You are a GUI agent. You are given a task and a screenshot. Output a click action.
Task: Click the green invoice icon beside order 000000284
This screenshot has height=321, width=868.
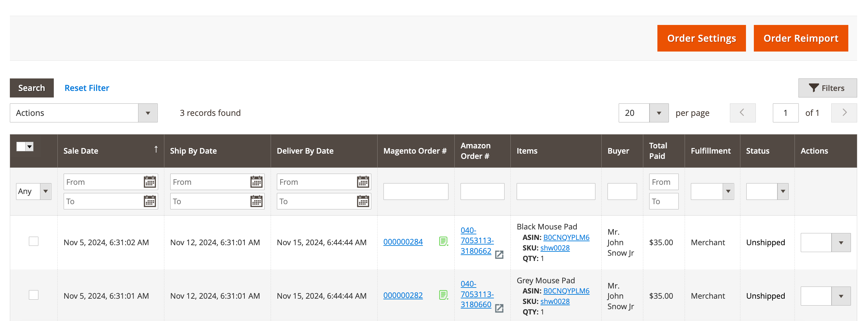444,242
